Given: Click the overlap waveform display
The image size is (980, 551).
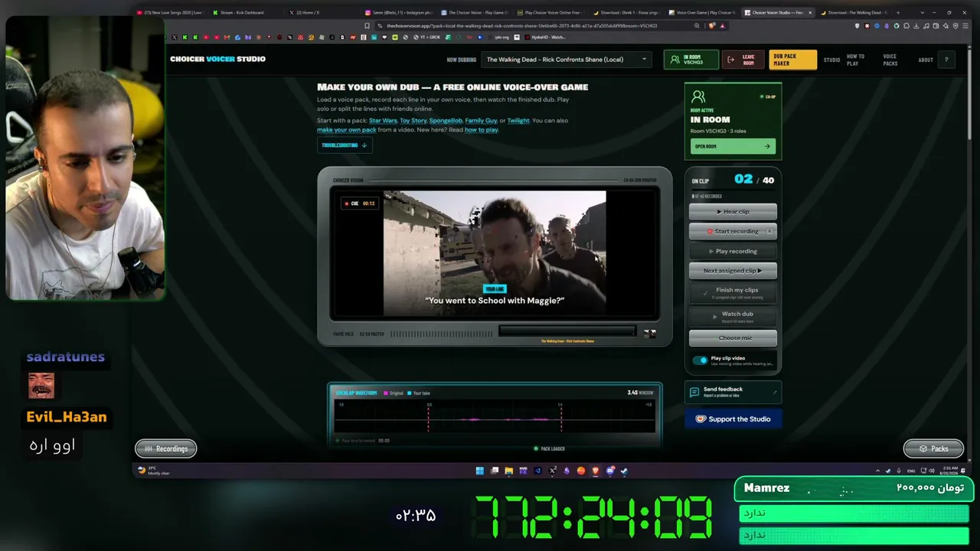Looking at the screenshot, I should tap(495, 417).
